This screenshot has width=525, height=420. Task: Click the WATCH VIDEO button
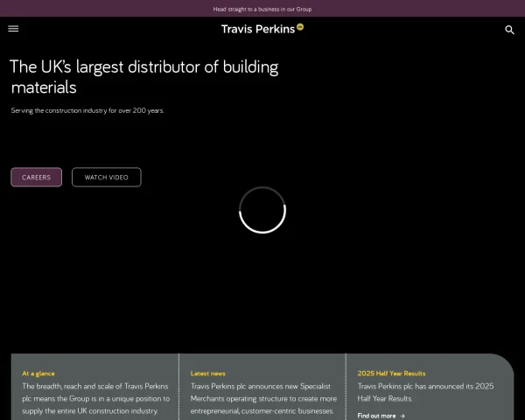[107, 177]
